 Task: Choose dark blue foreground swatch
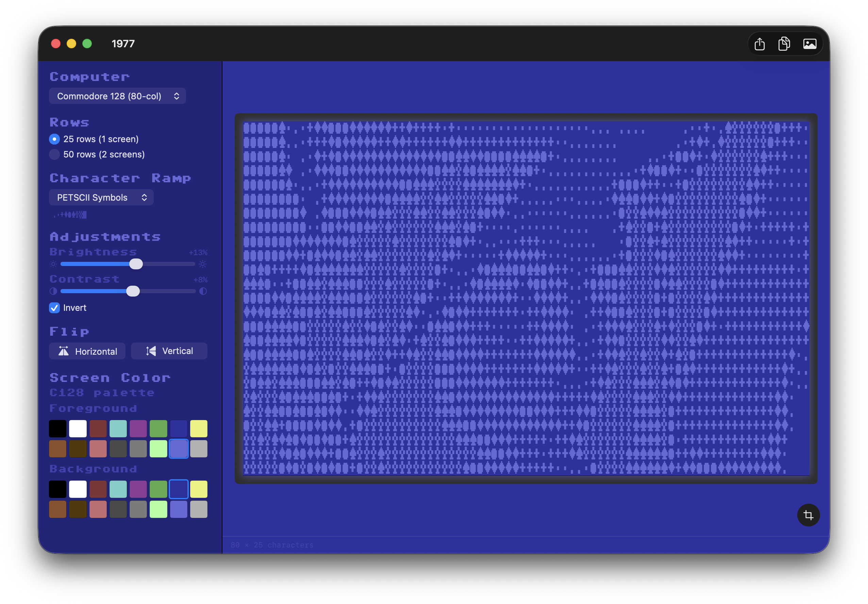click(179, 429)
